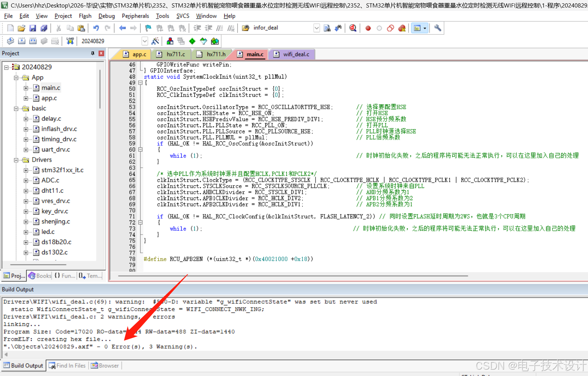The image size is (588, 376).
Task: Open the Project menu
Action: [63, 16]
